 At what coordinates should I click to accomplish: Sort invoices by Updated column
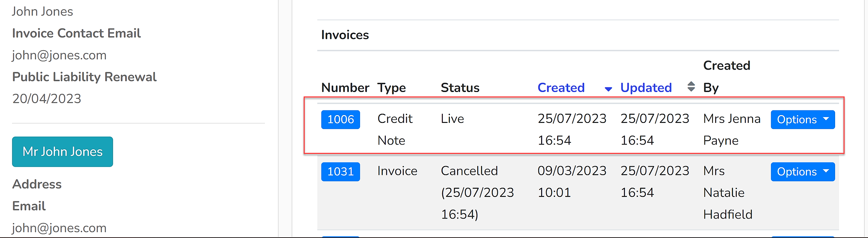[x=646, y=88]
